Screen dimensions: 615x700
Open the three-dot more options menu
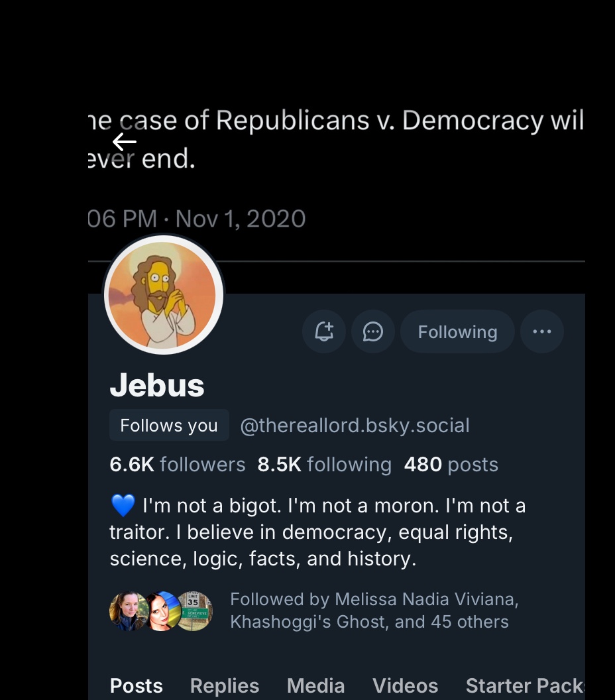tap(542, 331)
